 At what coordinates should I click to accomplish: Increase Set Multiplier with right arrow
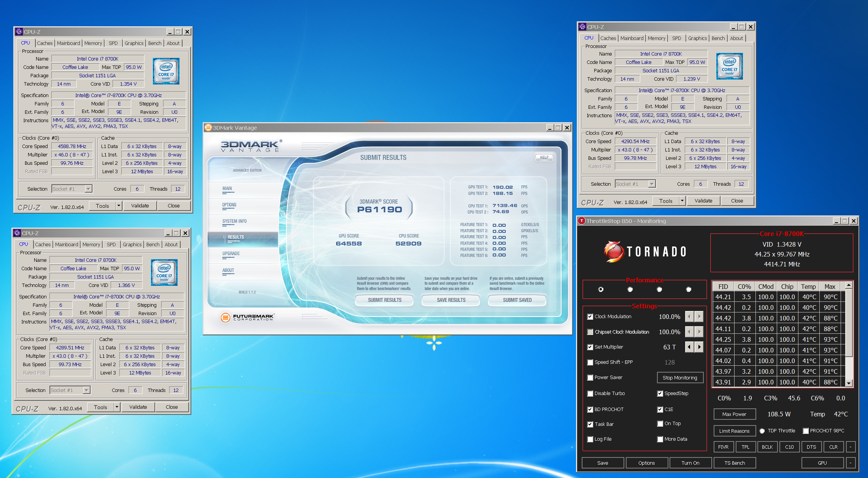tap(699, 347)
